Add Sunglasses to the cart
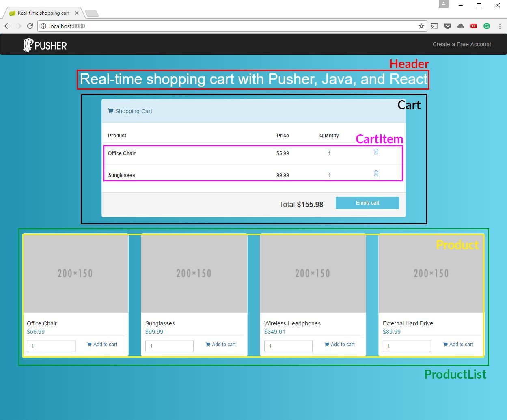Image resolution: width=507 pixels, height=420 pixels. [221, 344]
